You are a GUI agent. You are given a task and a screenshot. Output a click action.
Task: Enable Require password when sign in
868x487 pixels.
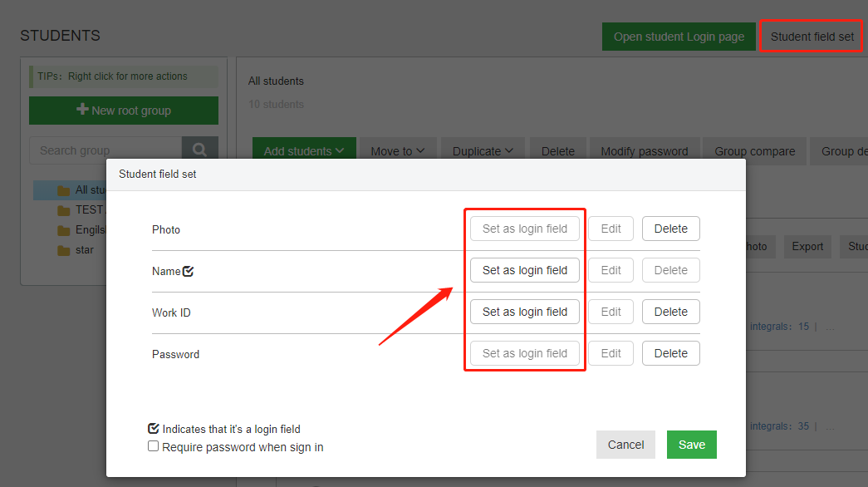click(153, 446)
